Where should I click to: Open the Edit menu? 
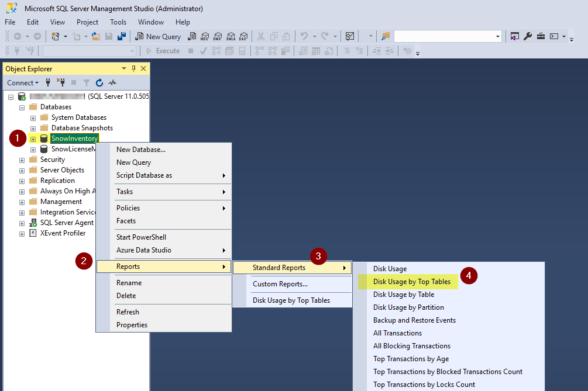pos(33,22)
